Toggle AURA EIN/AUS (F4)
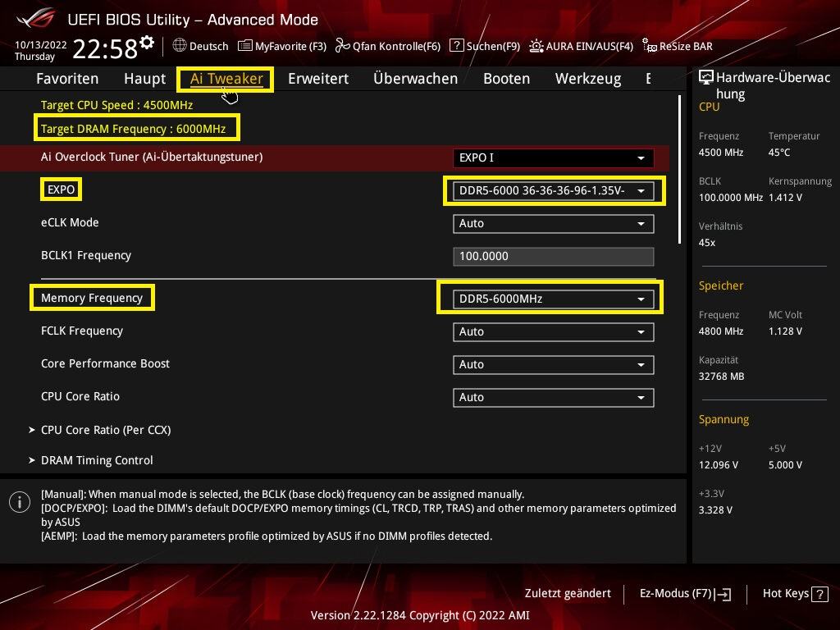The height and width of the screenshot is (630, 840). tap(582, 46)
